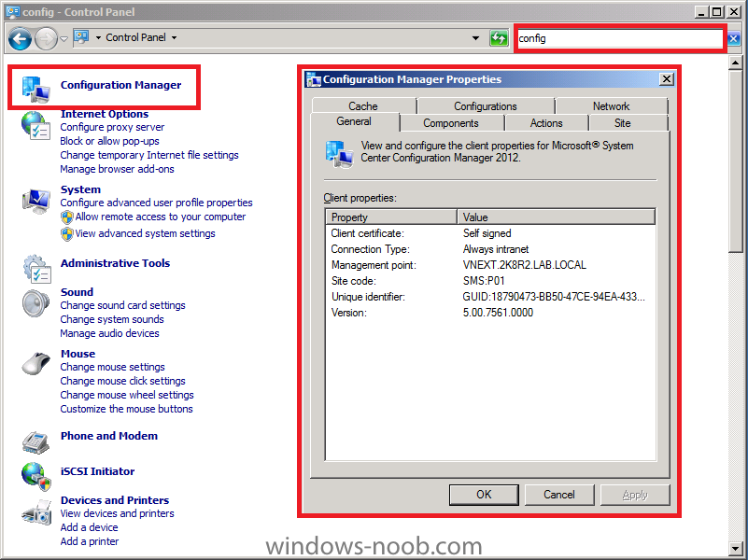Click the Mouse icon
Image resolution: width=748 pixels, height=560 pixels.
[36, 363]
